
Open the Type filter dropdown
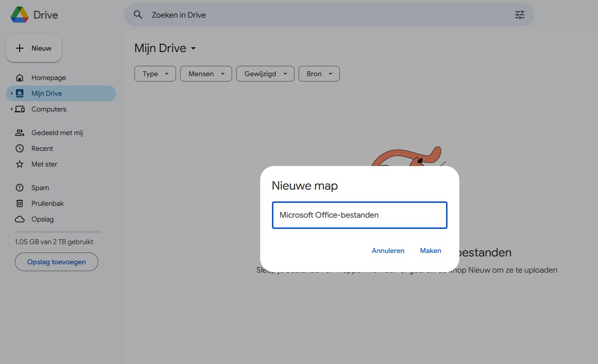click(x=154, y=74)
